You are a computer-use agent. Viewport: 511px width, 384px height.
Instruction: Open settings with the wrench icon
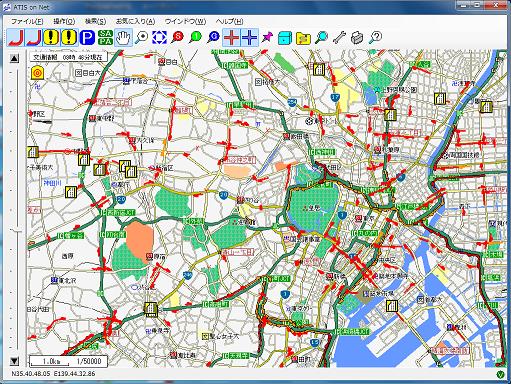pos(339,37)
